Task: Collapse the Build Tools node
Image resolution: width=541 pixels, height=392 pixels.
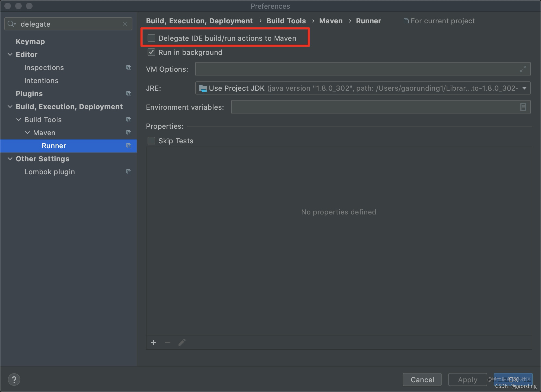Action: pos(19,119)
